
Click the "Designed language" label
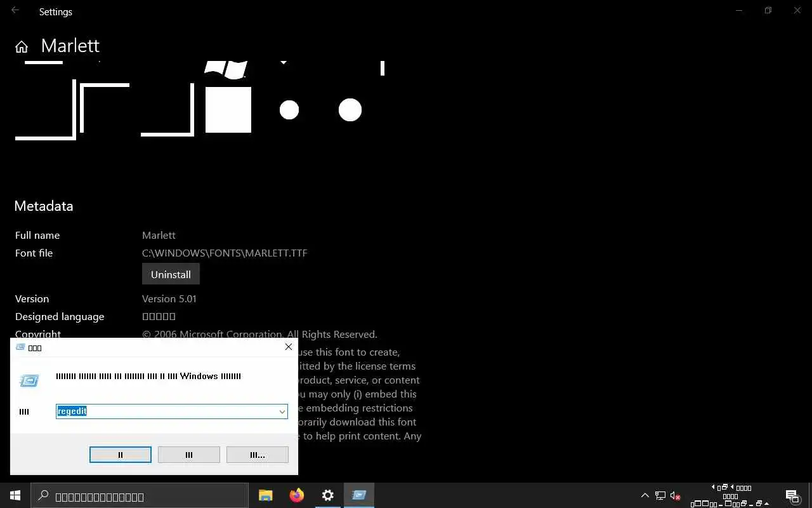pyautogui.click(x=60, y=316)
